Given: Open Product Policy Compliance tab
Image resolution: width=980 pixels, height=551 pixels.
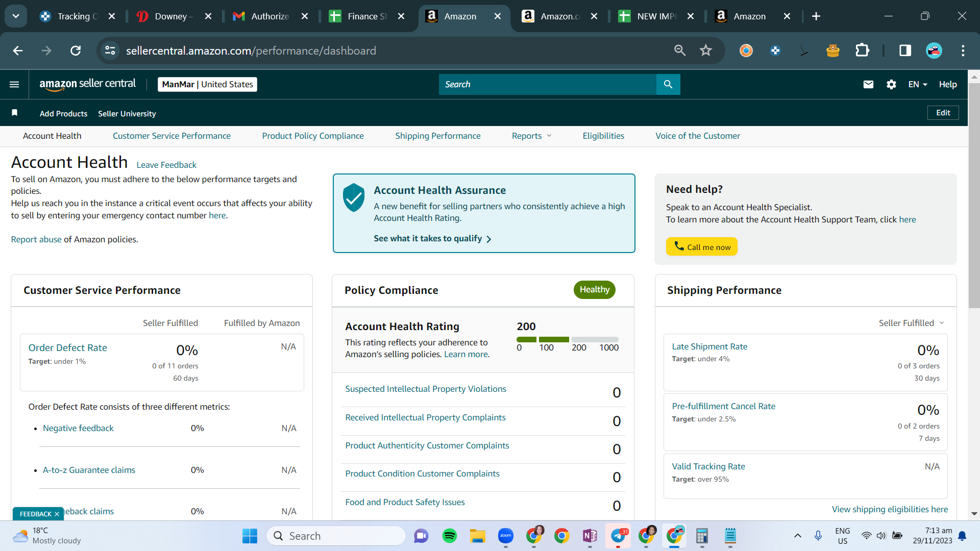Looking at the screenshot, I should pos(313,136).
